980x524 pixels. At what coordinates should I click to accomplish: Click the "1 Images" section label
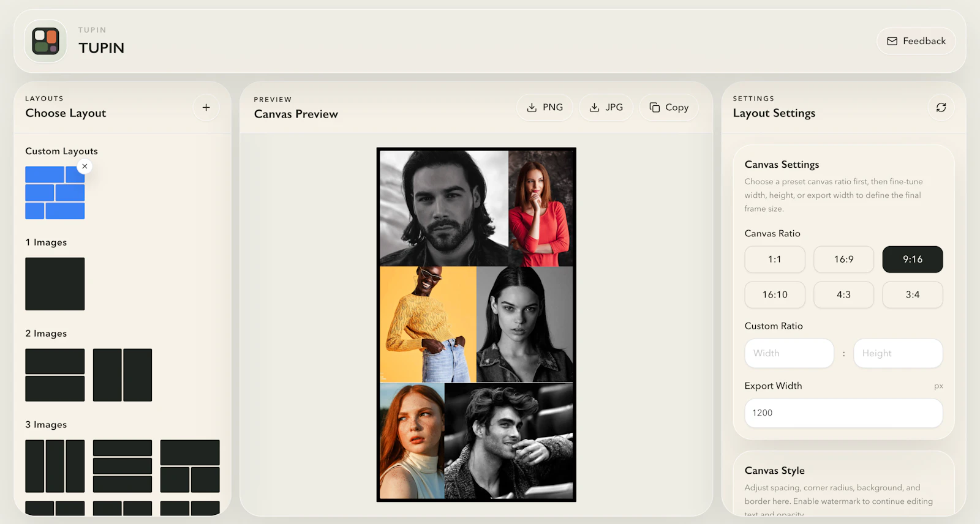(46, 242)
